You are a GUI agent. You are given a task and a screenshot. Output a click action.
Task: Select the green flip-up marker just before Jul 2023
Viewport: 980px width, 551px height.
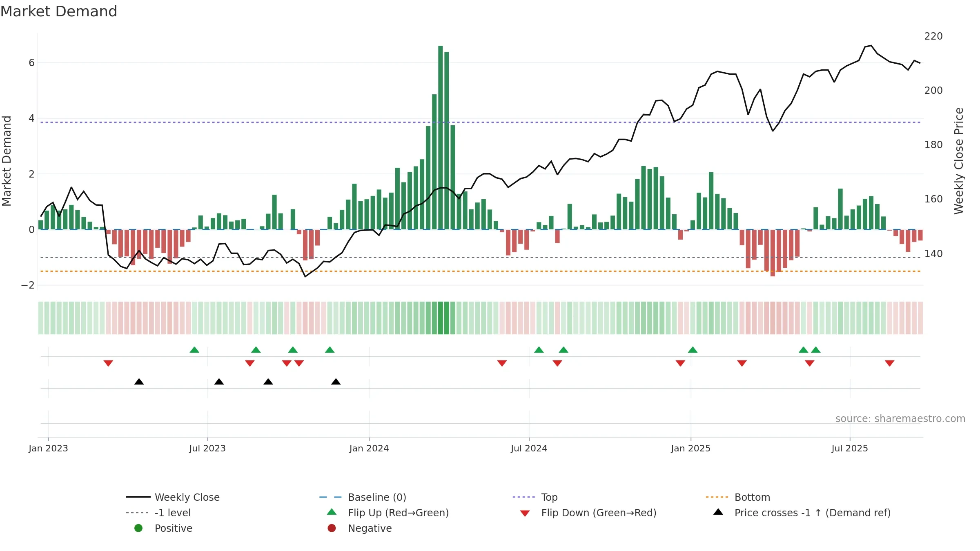pyautogui.click(x=194, y=350)
